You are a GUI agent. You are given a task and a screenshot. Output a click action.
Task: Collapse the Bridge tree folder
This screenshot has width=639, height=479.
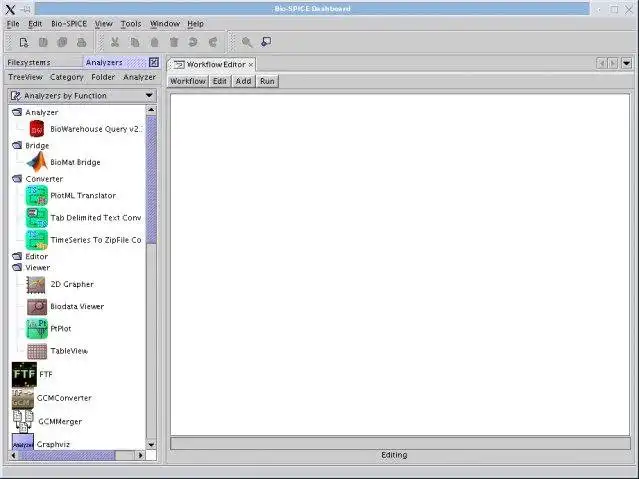17,146
